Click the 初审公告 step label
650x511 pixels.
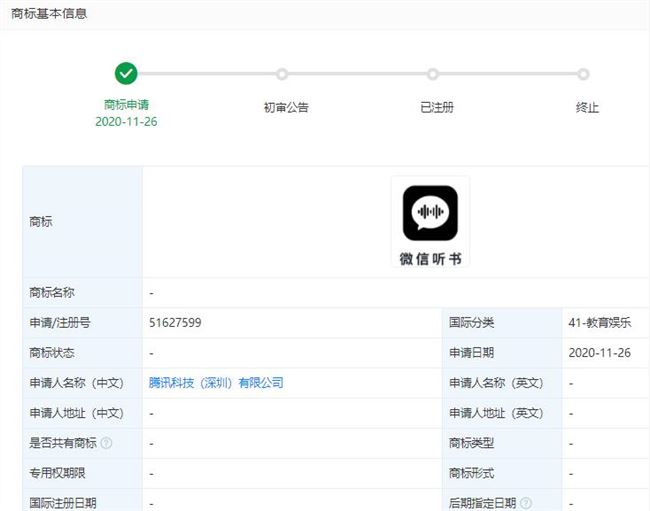click(x=286, y=107)
